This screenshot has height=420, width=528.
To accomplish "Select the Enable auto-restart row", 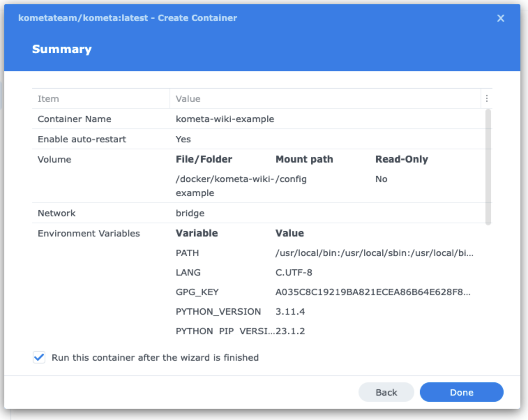I will pyautogui.click(x=258, y=139).
